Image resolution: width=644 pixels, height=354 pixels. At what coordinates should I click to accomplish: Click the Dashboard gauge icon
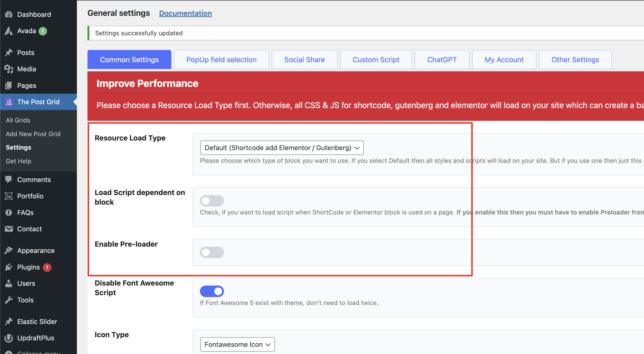coord(9,14)
